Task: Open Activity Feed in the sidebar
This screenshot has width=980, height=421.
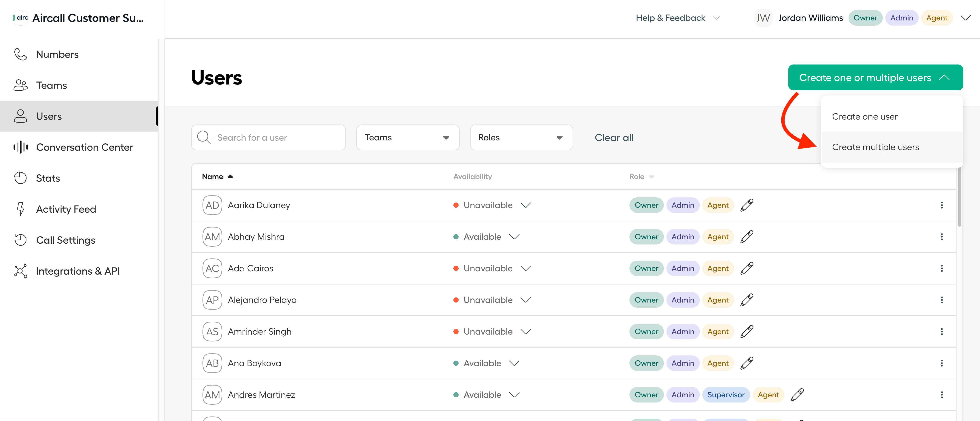Action: pos(79,209)
